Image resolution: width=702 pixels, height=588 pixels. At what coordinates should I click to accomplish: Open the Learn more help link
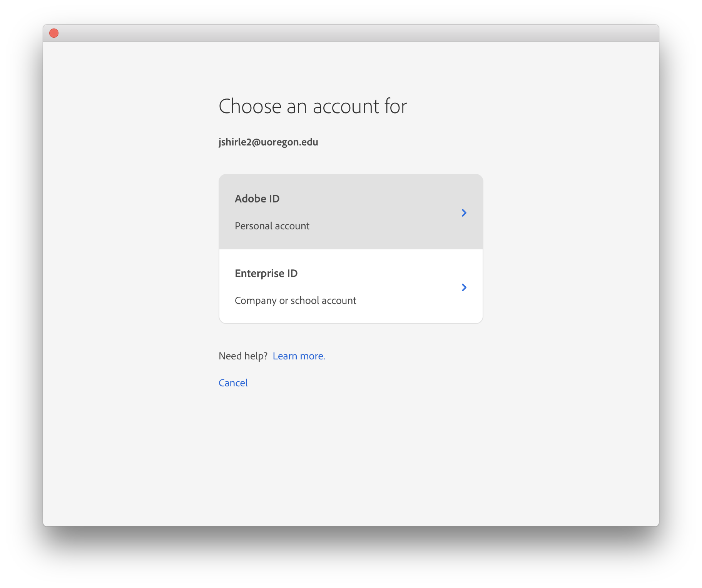tap(299, 356)
